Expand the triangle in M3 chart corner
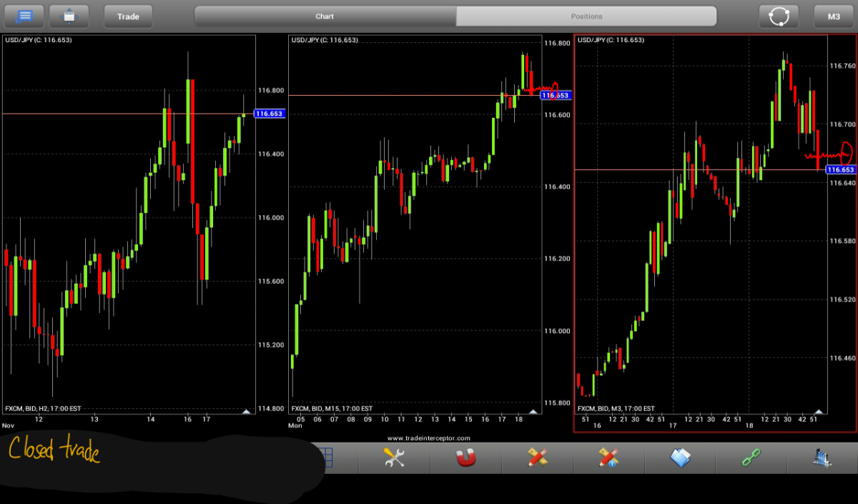Image resolution: width=858 pixels, height=504 pixels. click(819, 411)
